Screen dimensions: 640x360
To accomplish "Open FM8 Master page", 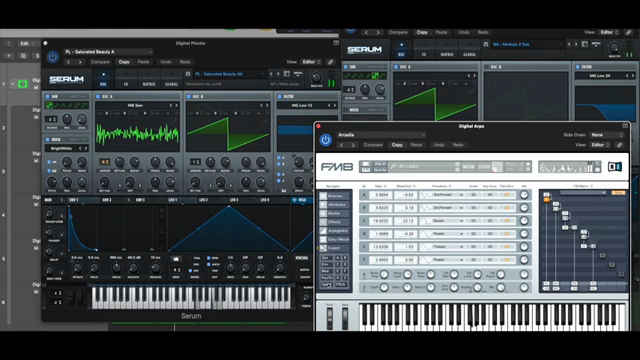I will click(335, 213).
